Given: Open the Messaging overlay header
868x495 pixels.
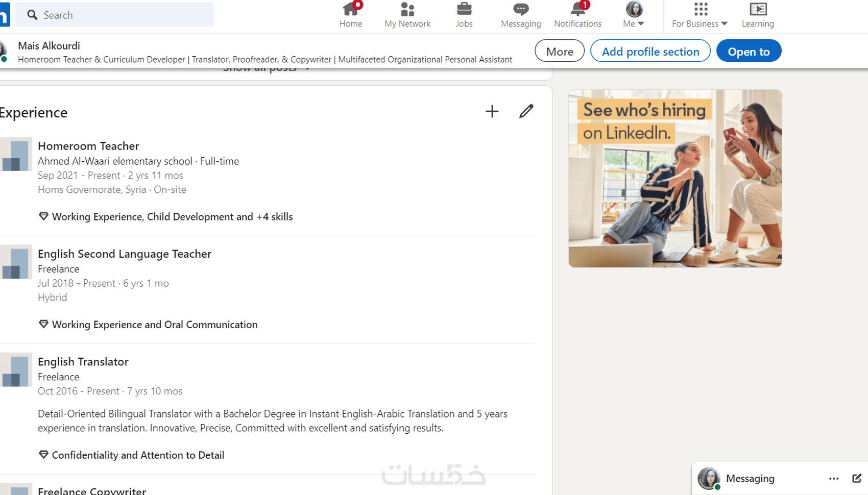Looking at the screenshot, I should point(780,478).
